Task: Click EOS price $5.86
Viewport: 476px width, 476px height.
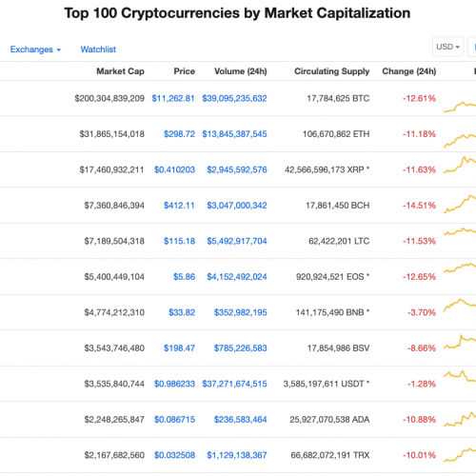Action: pyautogui.click(x=185, y=277)
